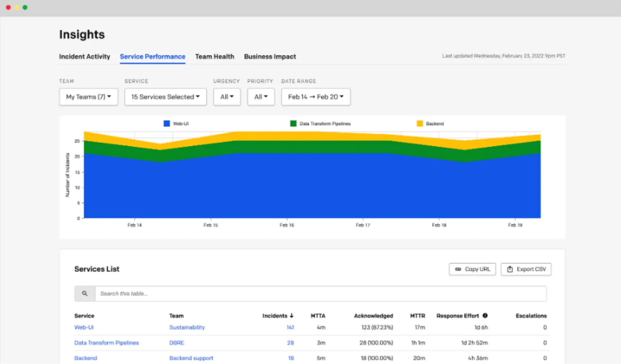The width and height of the screenshot is (621, 364).
Task: Open the 18 incidents count link
Action: click(291, 358)
